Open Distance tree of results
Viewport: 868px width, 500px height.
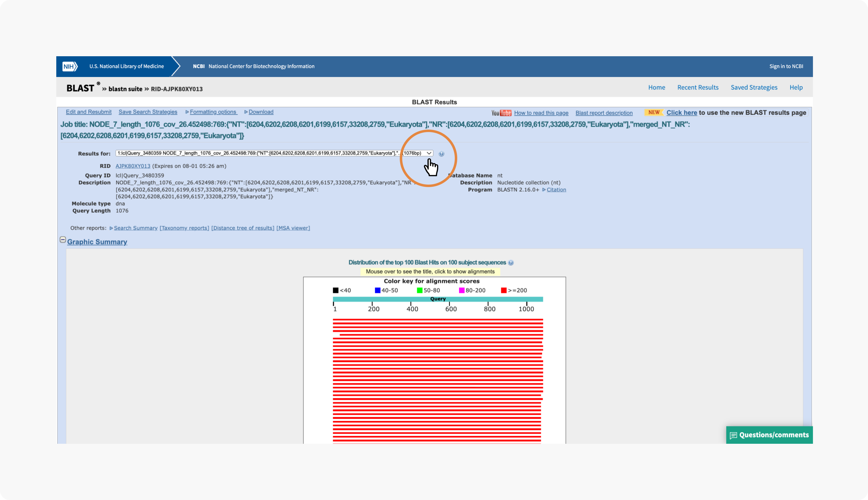tap(243, 228)
